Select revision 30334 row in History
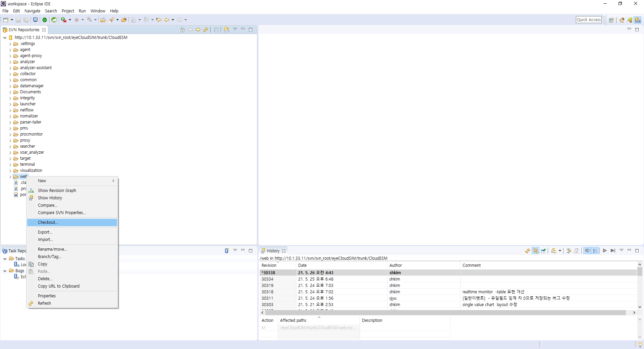This screenshot has height=349, width=644. [448, 279]
